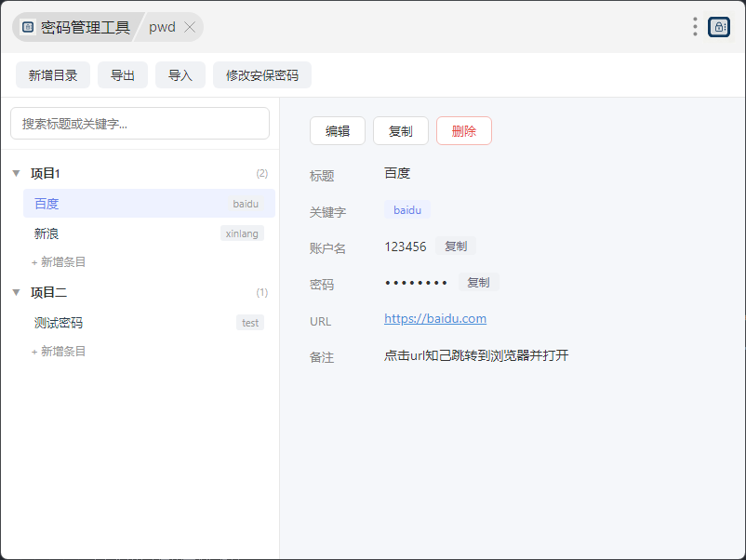
Task: Select the 百度 entry in list
Action: point(149,204)
